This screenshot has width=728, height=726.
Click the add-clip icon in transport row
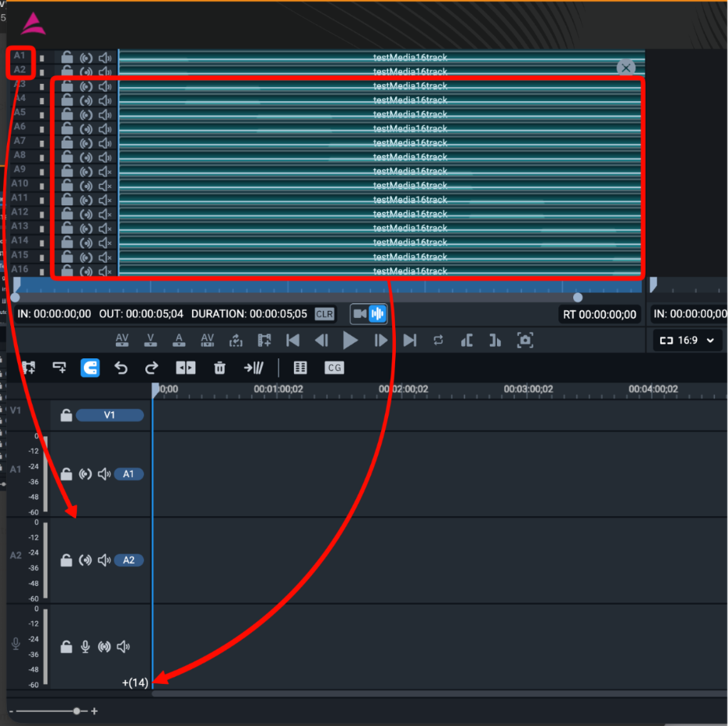pos(264,340)
